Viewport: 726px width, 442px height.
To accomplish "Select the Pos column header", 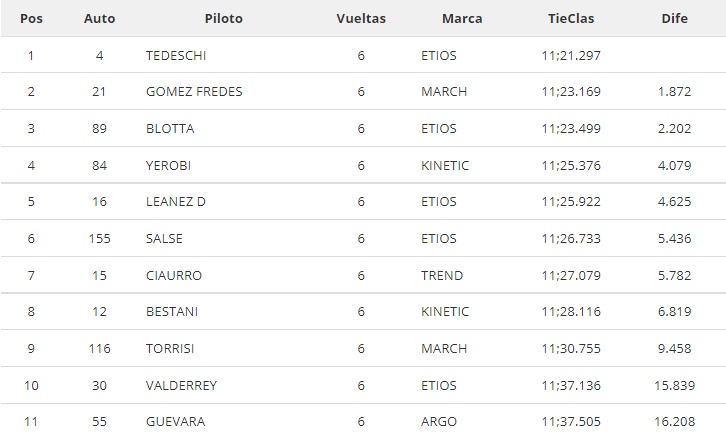I will (x=31, y=19).
